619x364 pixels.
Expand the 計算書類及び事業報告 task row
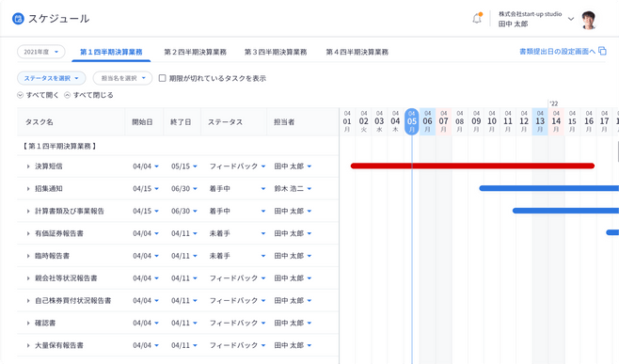coord(28,212)
